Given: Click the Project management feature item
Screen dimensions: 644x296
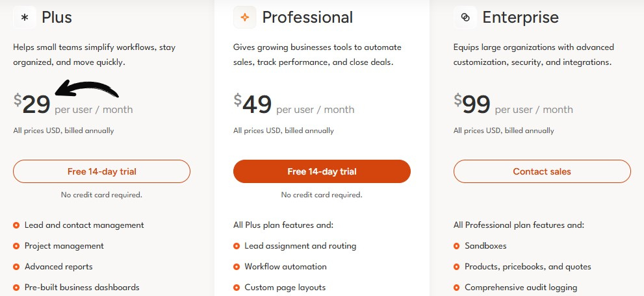Looking at the screenshot, I should [64, 246].
